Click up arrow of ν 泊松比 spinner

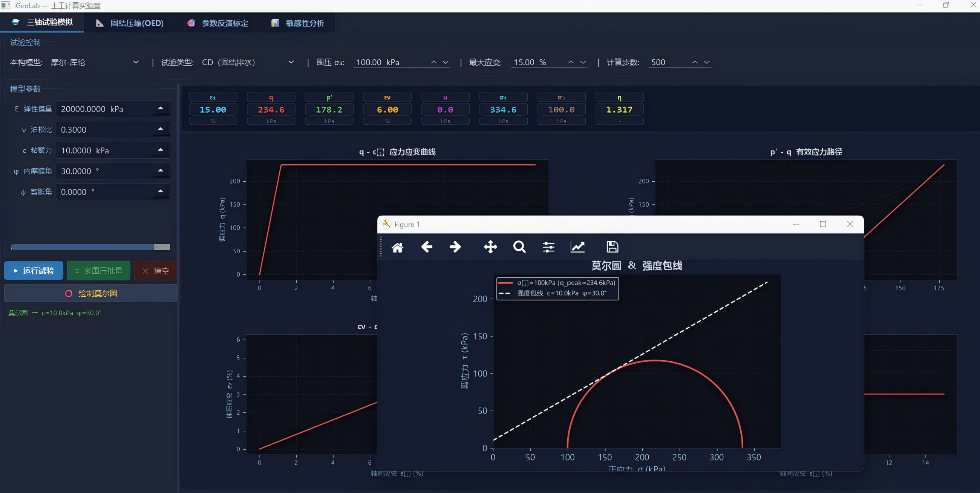161,129
